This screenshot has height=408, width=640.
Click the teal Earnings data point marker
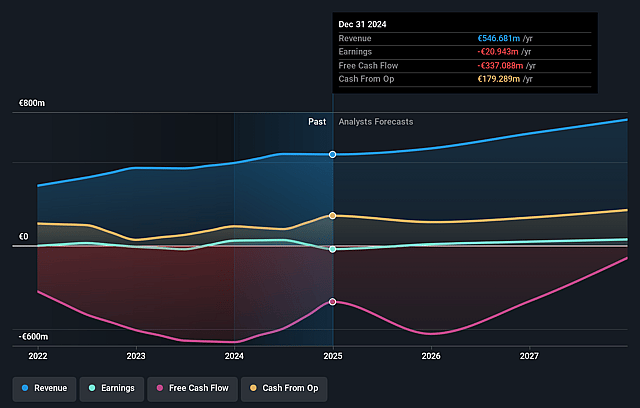tap(333, 249)
